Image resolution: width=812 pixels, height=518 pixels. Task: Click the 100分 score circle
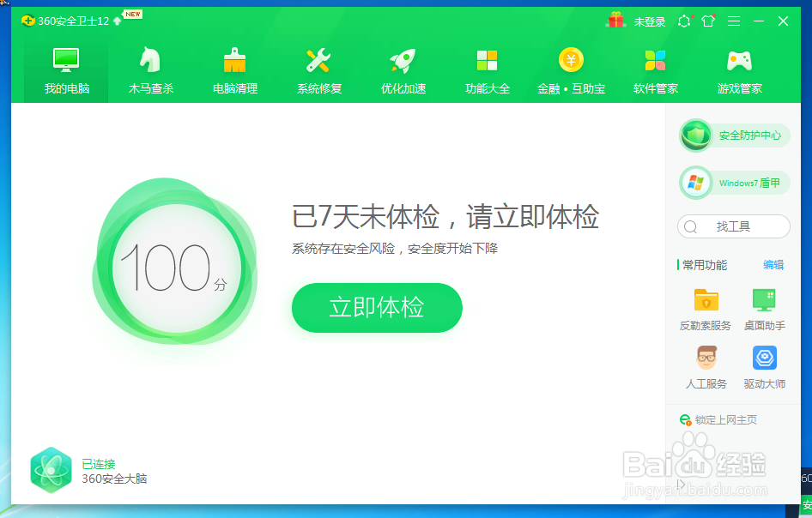coord(176,267)
